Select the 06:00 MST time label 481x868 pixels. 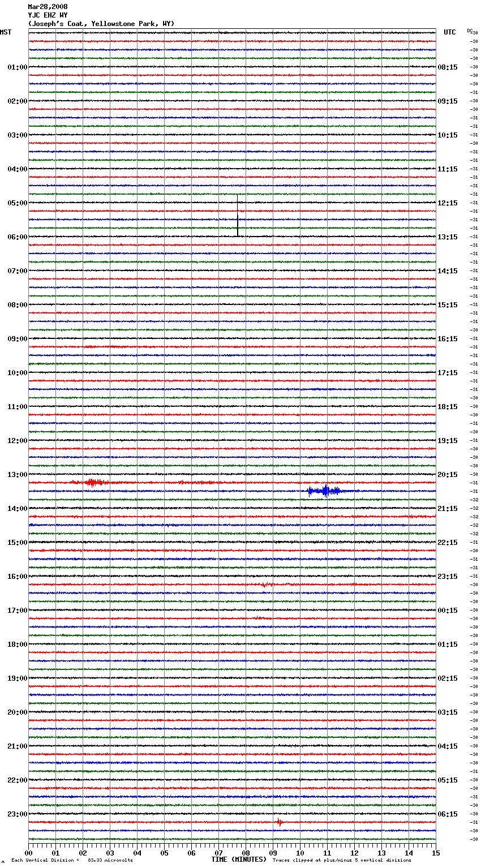point(18,237)
